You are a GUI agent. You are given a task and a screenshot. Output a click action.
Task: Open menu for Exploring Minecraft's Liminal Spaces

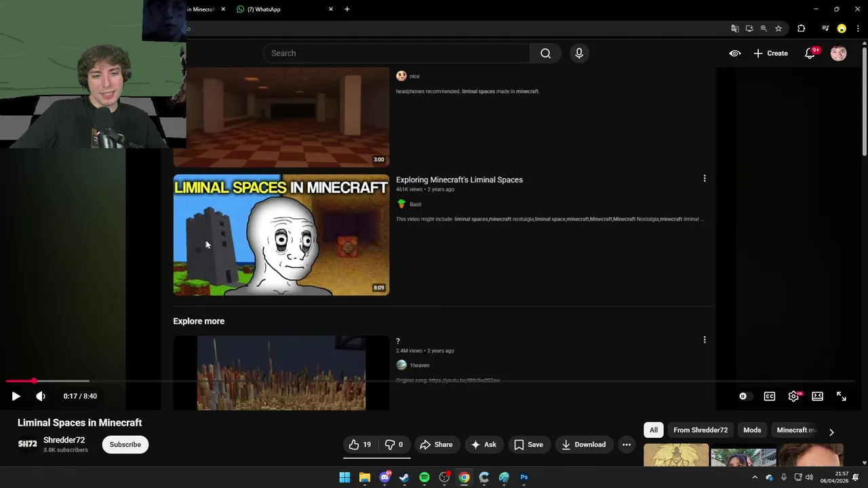click(x=705, y=178)
